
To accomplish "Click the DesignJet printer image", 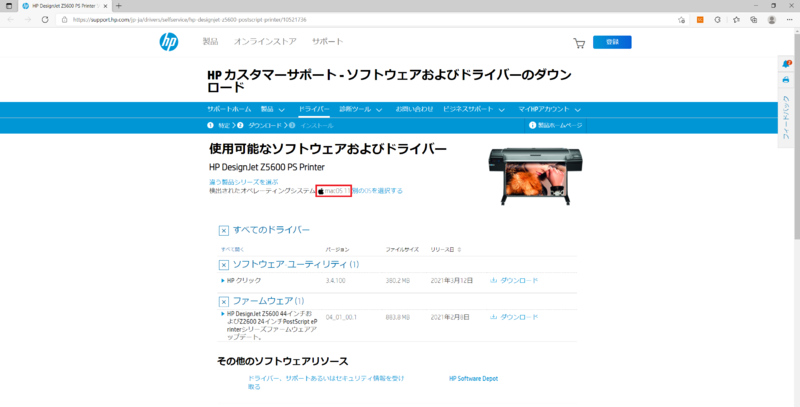I will click(x=535, y=176).
